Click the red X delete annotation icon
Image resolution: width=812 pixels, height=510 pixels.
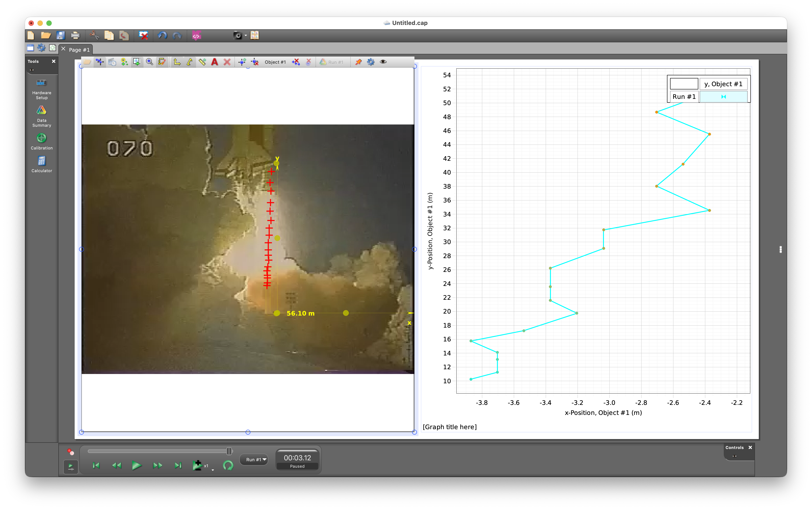(227, 62)
